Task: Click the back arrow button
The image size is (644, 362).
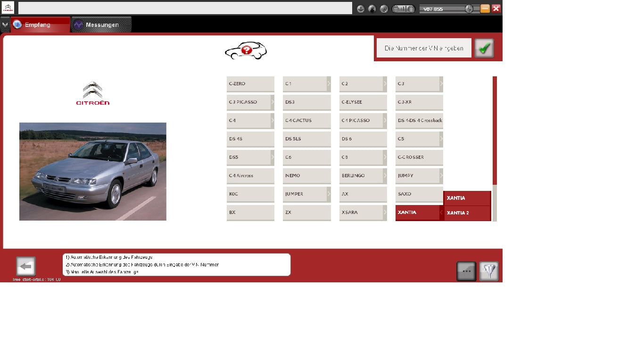Action: click(x=26, y=266)
